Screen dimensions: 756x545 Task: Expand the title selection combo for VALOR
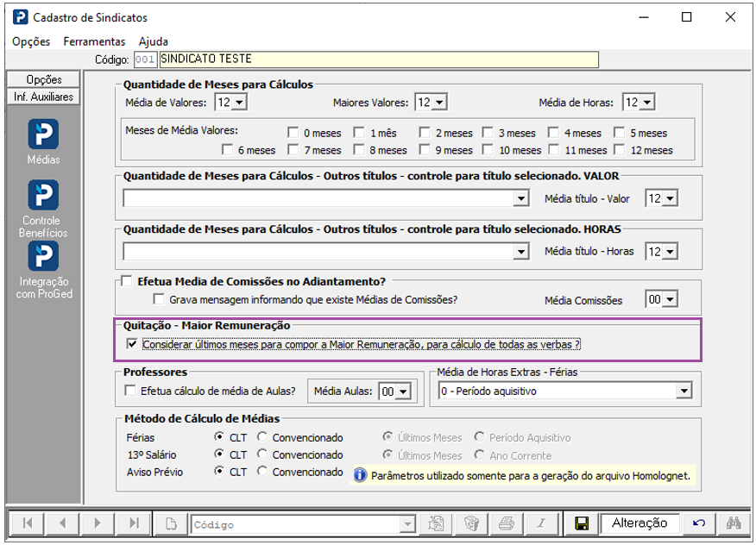tap(520, 198)
